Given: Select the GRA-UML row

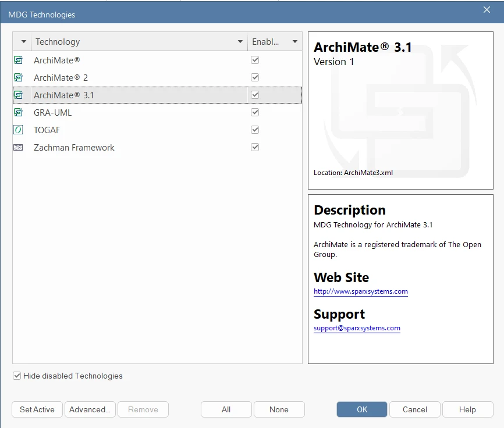Looking at the screenshot, I should [x=157, y=112].
